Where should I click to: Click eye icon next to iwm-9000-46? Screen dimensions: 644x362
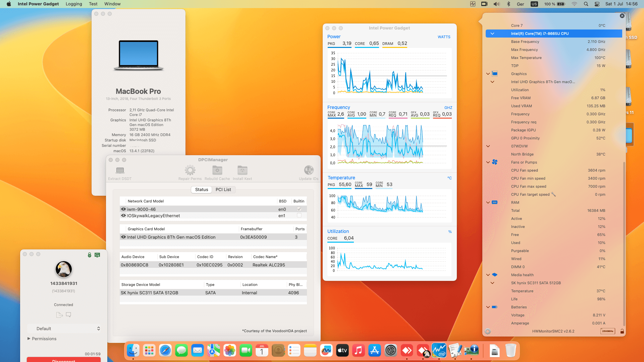click(x=123, y=209)
